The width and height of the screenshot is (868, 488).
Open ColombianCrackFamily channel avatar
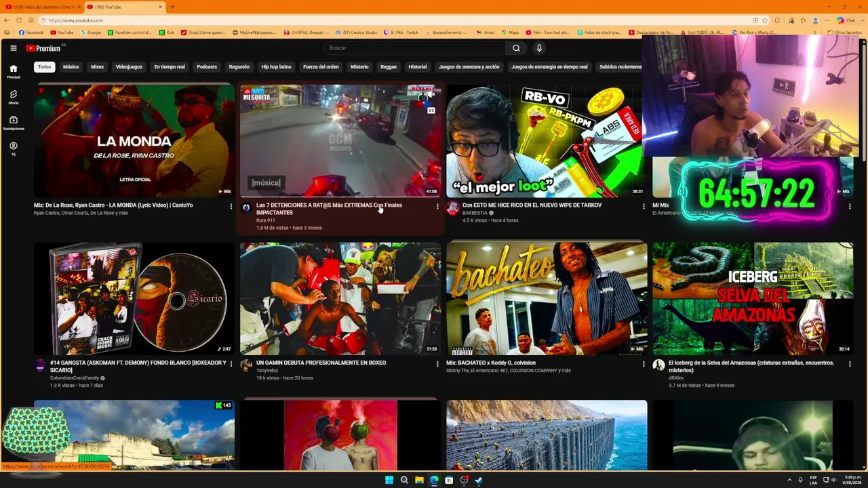(40, 366)
